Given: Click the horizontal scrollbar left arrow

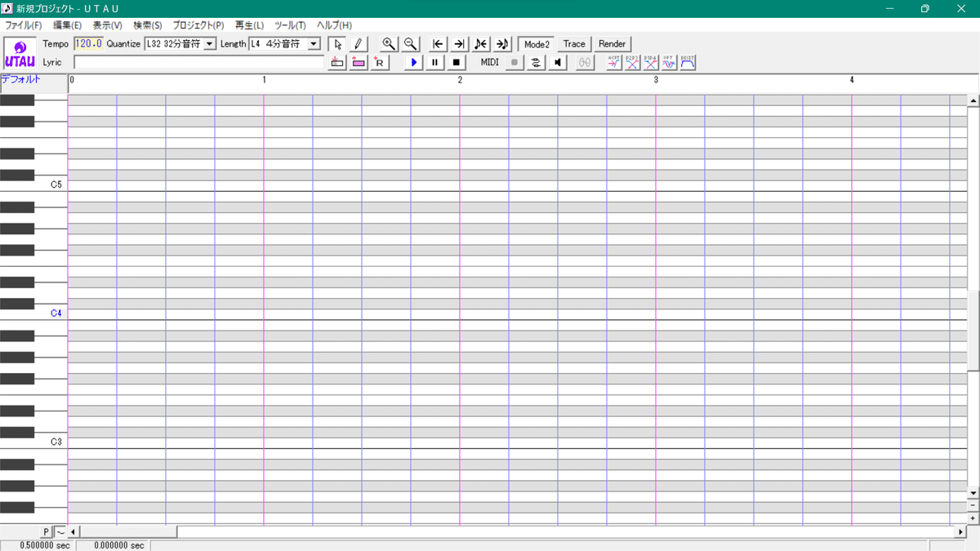Looking at the screenshot, I should tap(73, 532).
